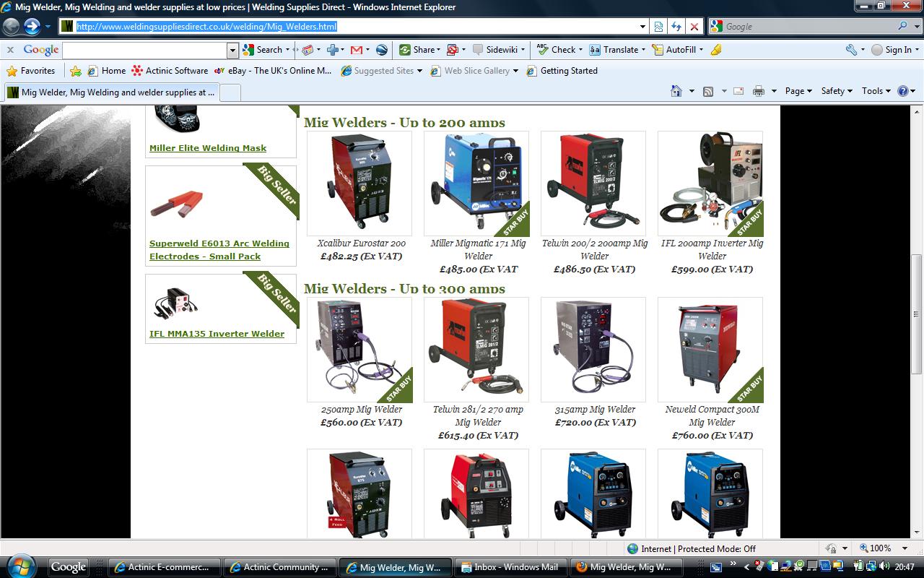Open the Tools menu
This screenshot has height=578, width=924.
(x=876, y=91)
